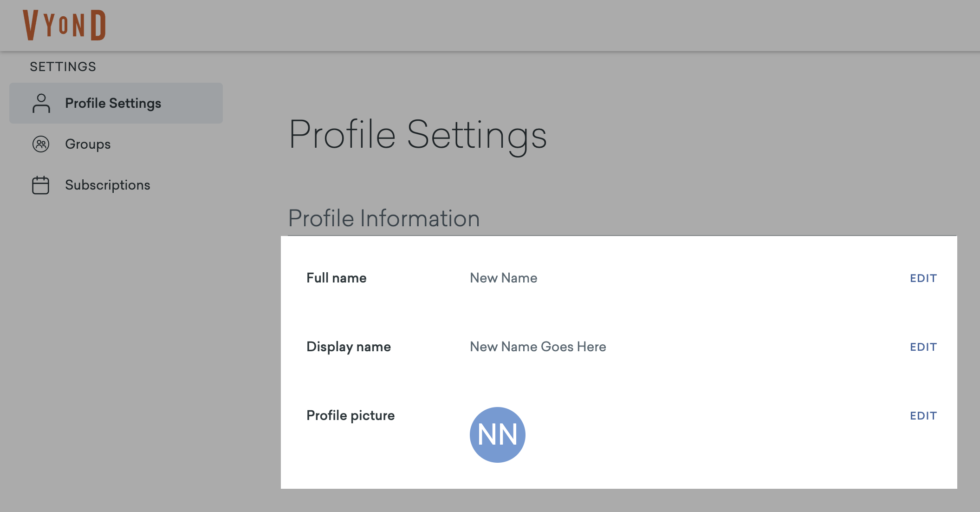Viewport: 980px width, 512px height.
Task: Click the Profile Information section title
Action: click(x=384, y=218)
